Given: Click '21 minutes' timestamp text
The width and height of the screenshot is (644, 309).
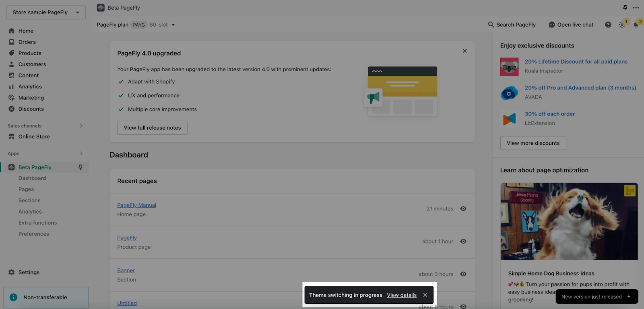Looking at the screenshot, I should (x=440, y=209).
